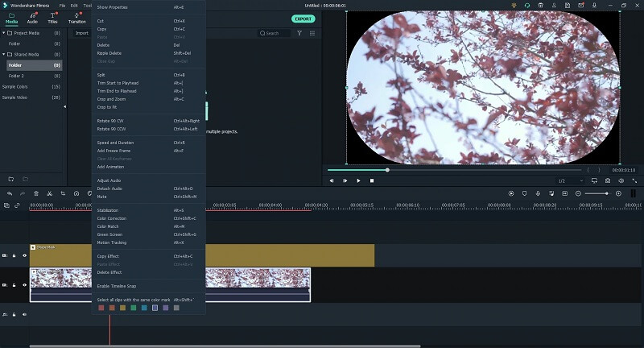Click the scissors Split icon in timeline toolbar
Viewport: 644px width, 348px height.
(x=49, y=193)
